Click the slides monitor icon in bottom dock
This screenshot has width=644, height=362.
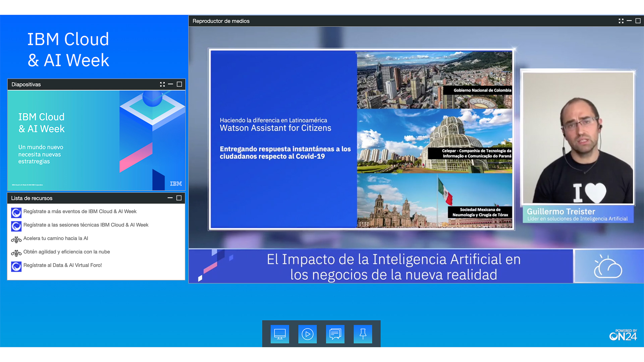point(280,334)
